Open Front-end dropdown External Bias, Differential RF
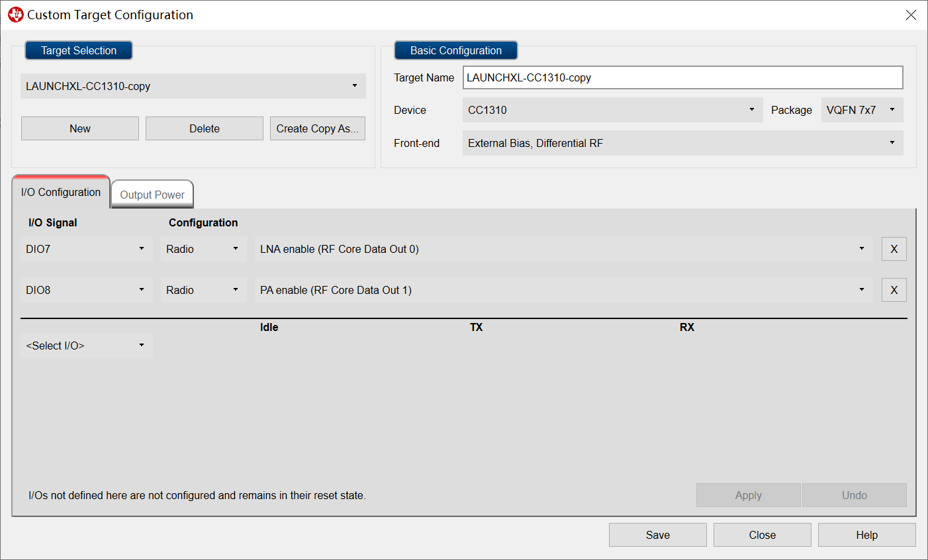The width and height of the screenshot is (928, 560). point(682,143)
